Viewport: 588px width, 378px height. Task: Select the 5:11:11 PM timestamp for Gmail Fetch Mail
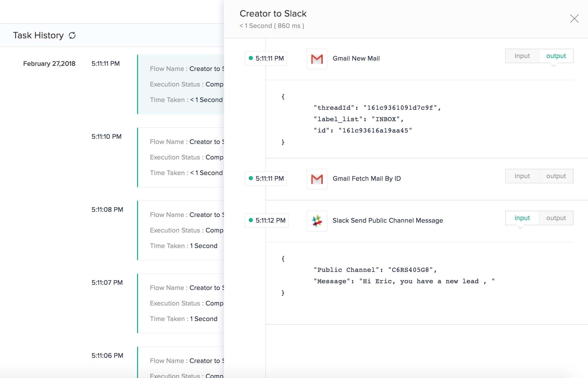[x=266, y=179]
